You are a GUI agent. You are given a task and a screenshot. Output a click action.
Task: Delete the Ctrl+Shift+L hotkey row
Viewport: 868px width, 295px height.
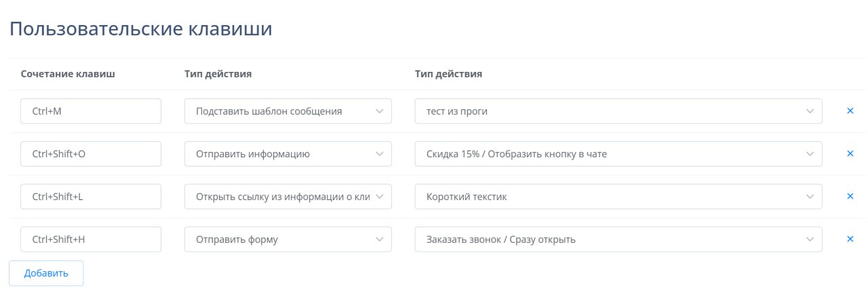[850, 197]
